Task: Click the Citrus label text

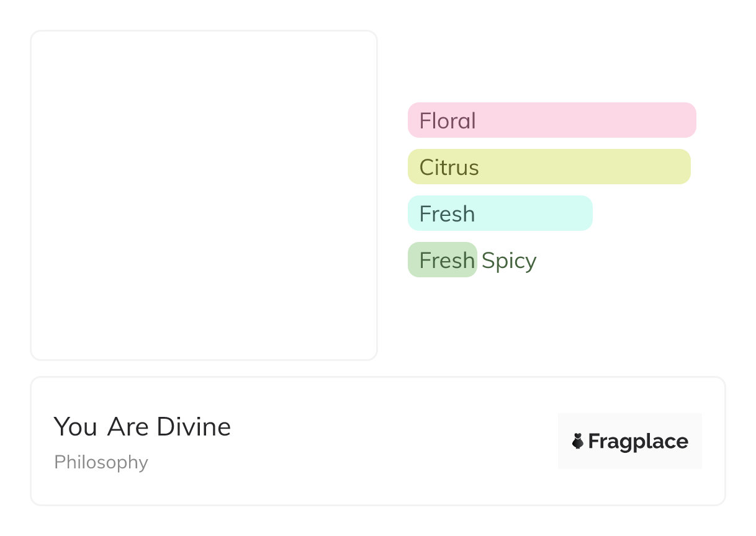Action: (x=449, y=167)
